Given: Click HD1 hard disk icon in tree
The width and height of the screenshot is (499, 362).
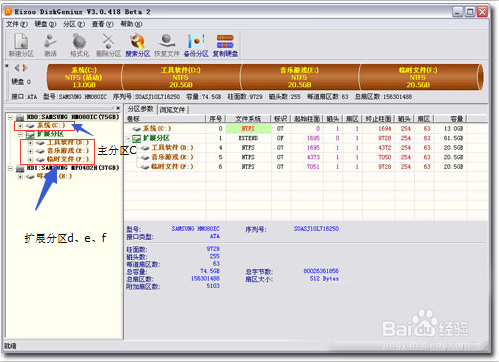Looking at the screenshot, I should coord(20,168).
